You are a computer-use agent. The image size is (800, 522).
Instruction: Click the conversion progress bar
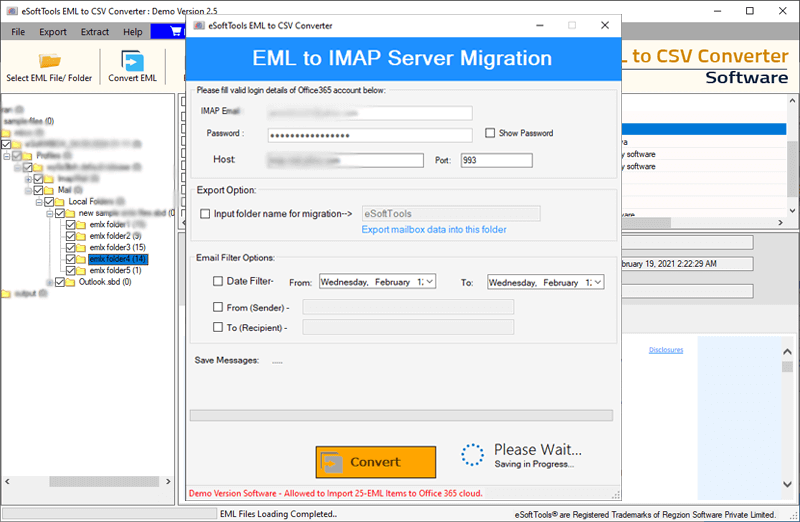(401, 415)
